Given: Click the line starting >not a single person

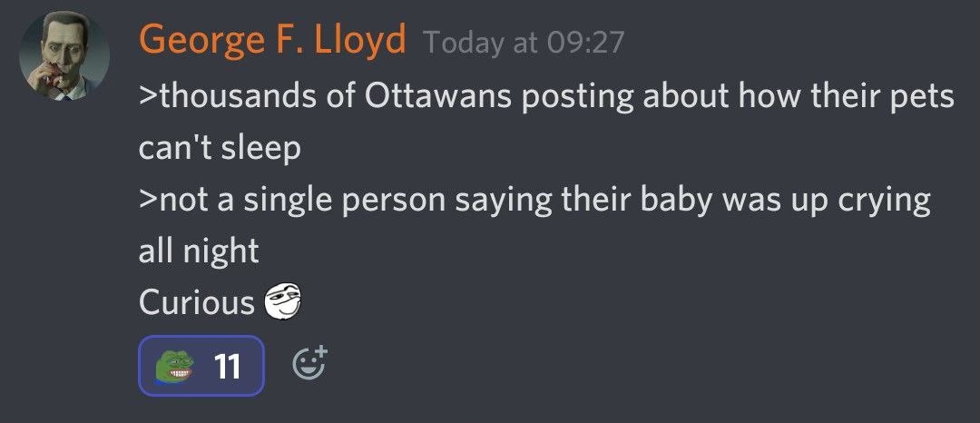Looking at the screenshot, I should (x=535, y=201).
